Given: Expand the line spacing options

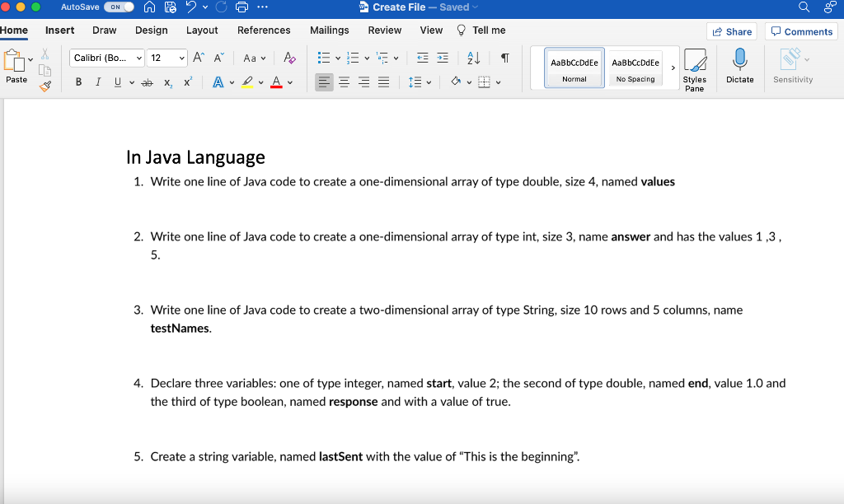Looking at the screenshot, I should pos(429,82).
